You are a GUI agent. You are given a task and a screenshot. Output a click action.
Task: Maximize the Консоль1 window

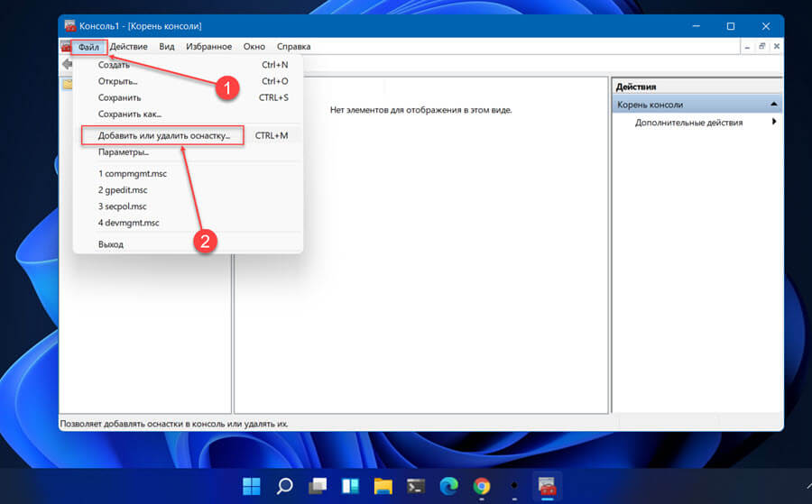click(731, 26)
